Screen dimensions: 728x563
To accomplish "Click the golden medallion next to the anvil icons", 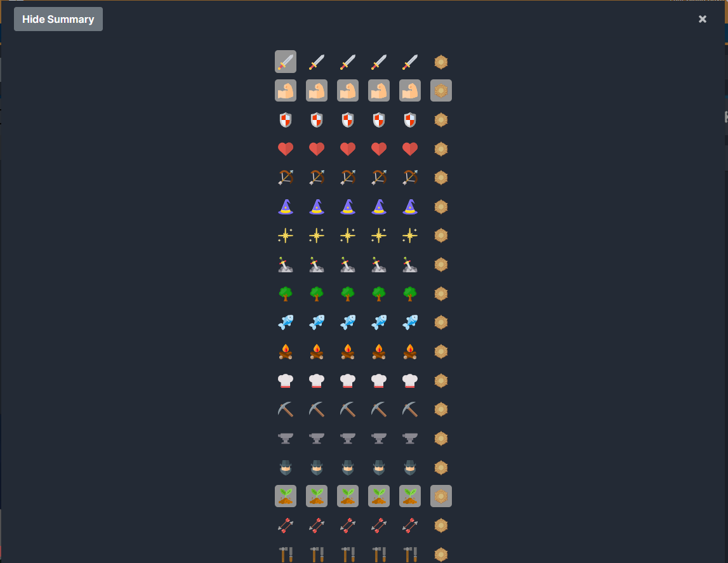I will click(440, 438).
